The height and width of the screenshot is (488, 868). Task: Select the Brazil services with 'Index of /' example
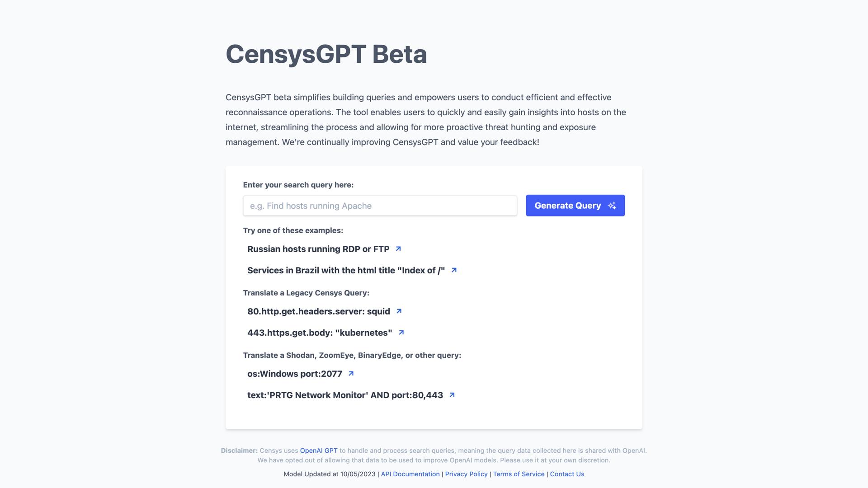(346, 270)
